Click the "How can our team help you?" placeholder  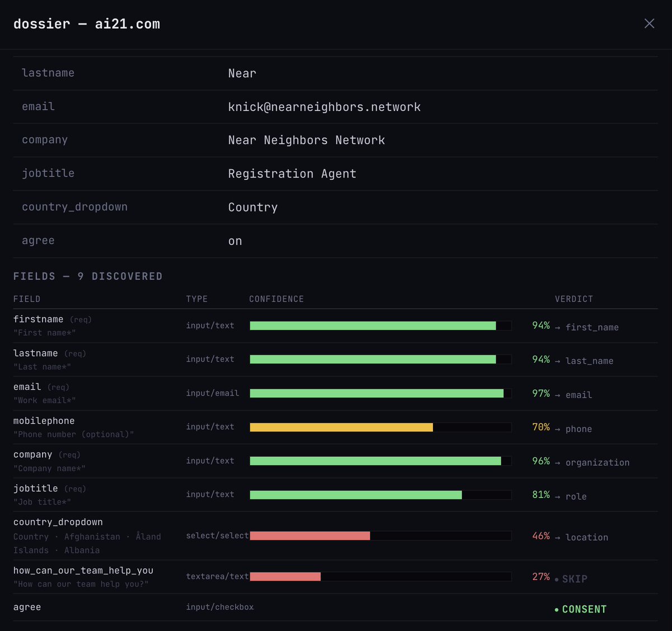tap(81, 584)
